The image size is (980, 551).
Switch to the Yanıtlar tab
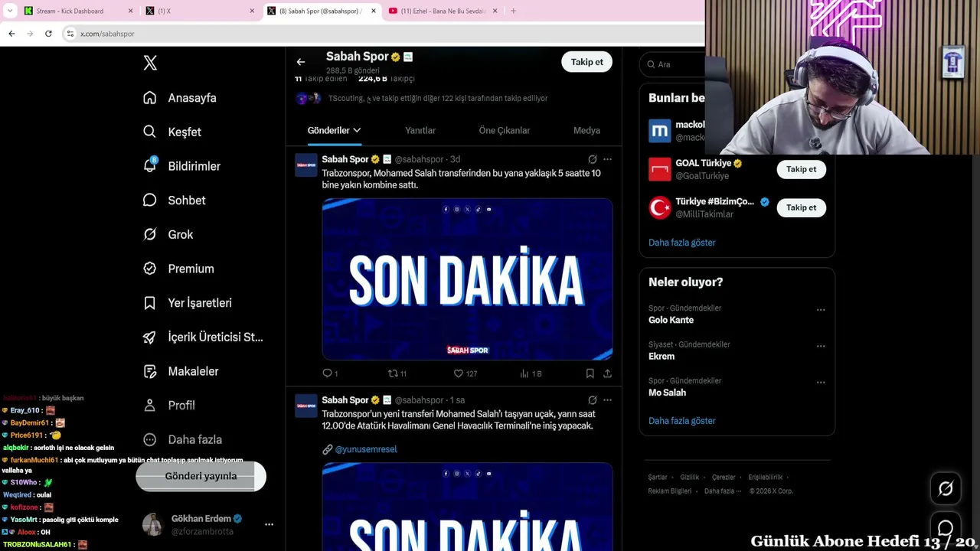coord(420,130)
